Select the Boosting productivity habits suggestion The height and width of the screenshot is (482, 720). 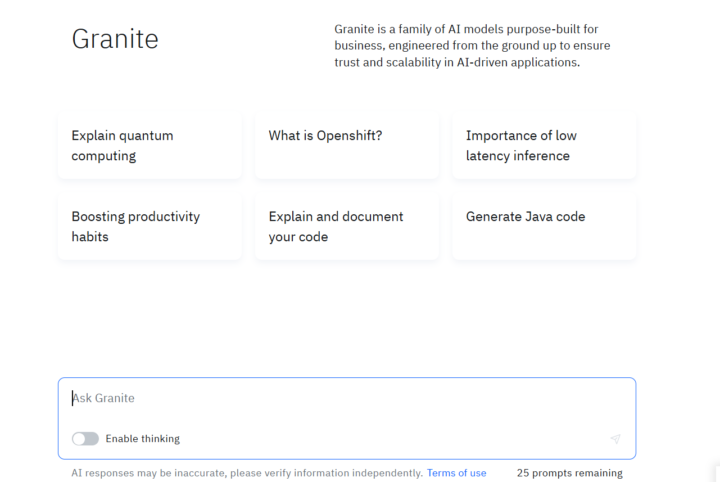[x=150, y=227]
